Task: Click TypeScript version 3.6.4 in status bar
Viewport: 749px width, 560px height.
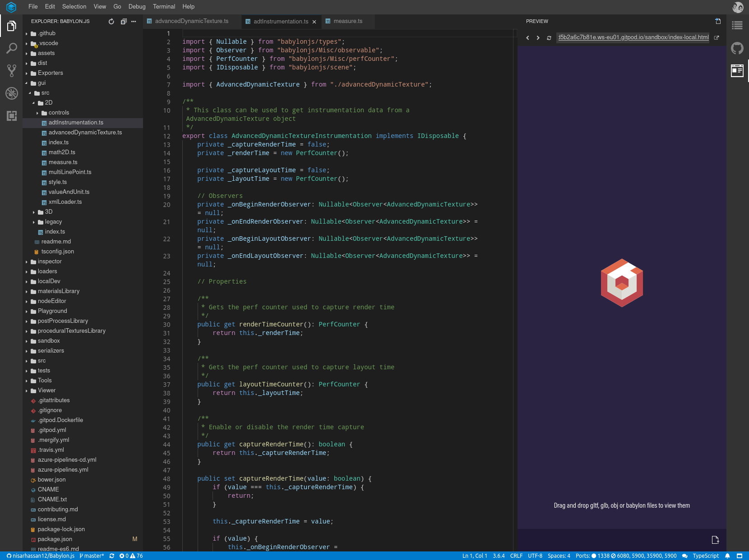Action: (x=499, y=556)
